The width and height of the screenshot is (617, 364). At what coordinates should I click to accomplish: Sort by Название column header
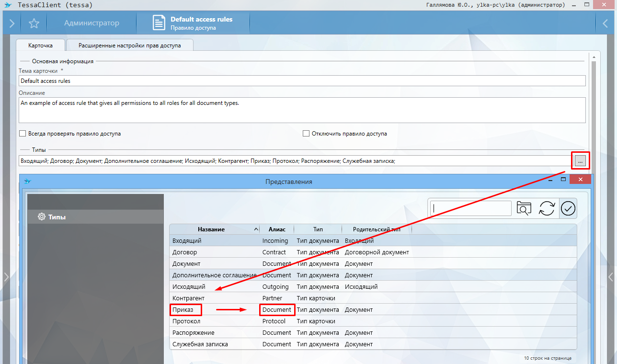(211, 229)
